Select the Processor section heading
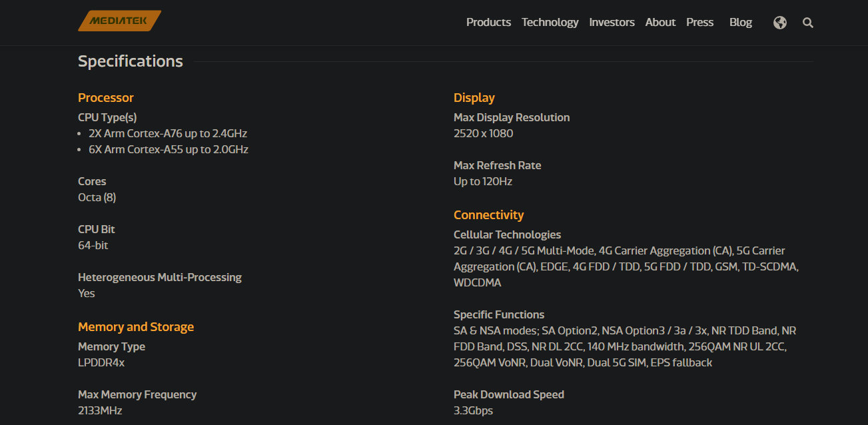This screenshot has width=868, height=425. 106,98
